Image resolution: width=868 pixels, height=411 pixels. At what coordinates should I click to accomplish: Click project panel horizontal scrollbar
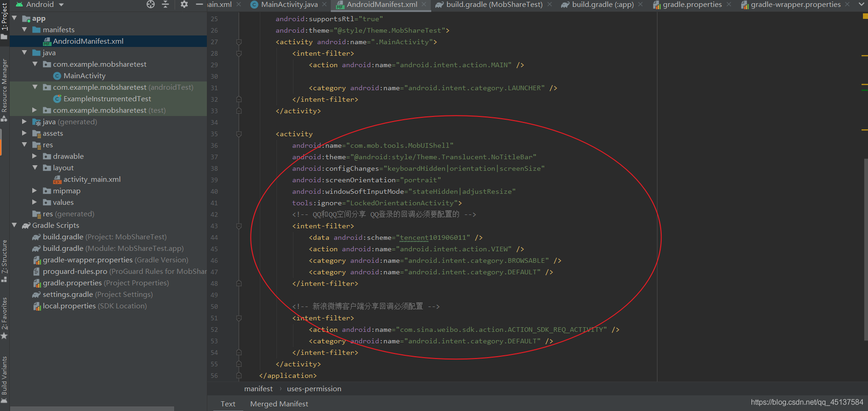[x=92, y=408]
